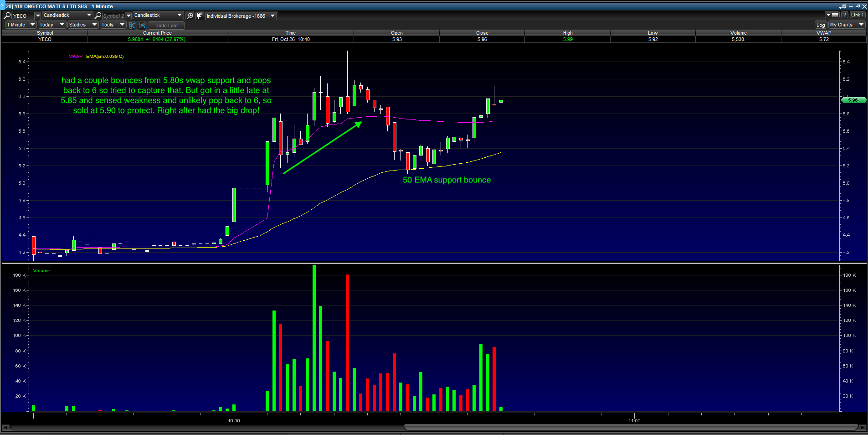This screenshot has width=868, height=435.
Task: Click the scrollbar right arrow
Action: [x=862, y=427]
